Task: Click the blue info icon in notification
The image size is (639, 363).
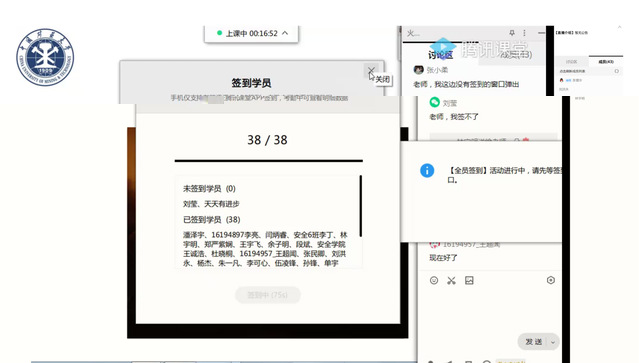Action: pyautogui.click(x=427, y=170)
